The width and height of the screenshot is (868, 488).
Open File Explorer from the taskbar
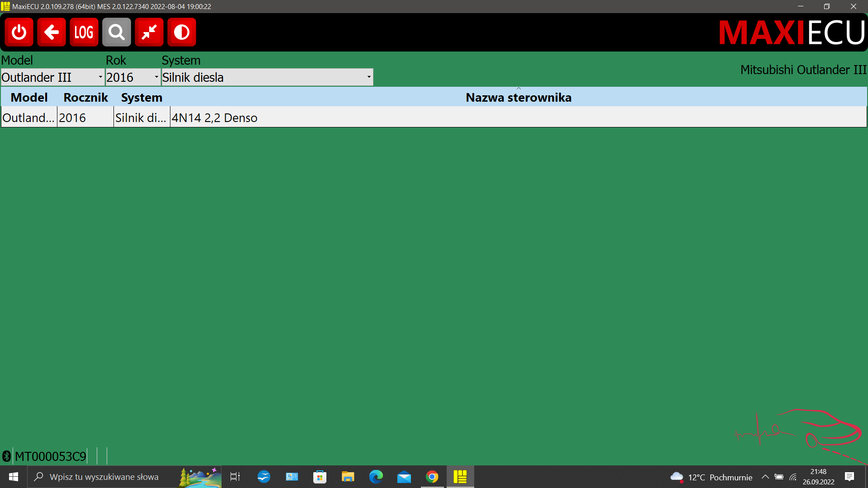click(x=348, y=477)
